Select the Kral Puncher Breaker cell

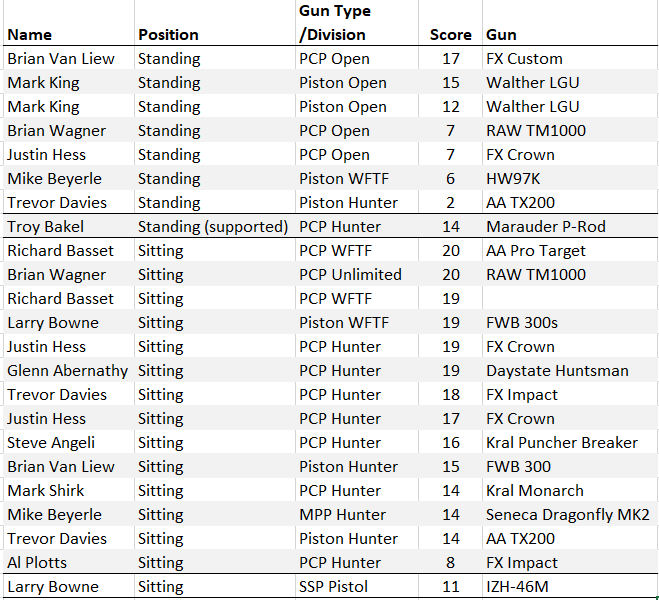coord(570,442)
